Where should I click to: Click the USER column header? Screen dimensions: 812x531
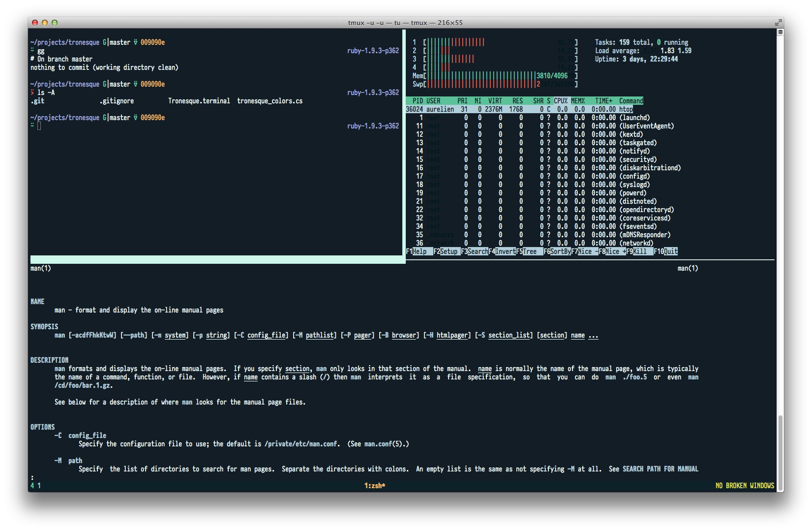(x=433, y=101)
